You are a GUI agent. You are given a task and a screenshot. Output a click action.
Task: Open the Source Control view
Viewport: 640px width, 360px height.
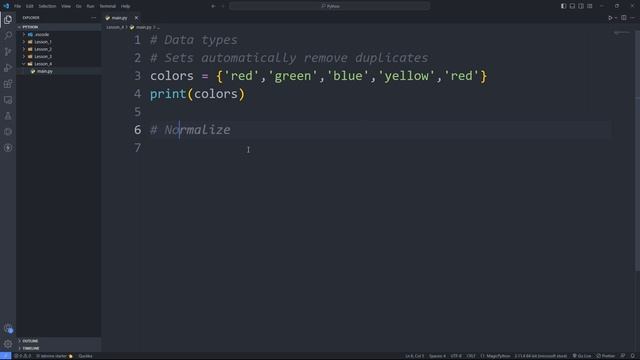pos(8,51)
